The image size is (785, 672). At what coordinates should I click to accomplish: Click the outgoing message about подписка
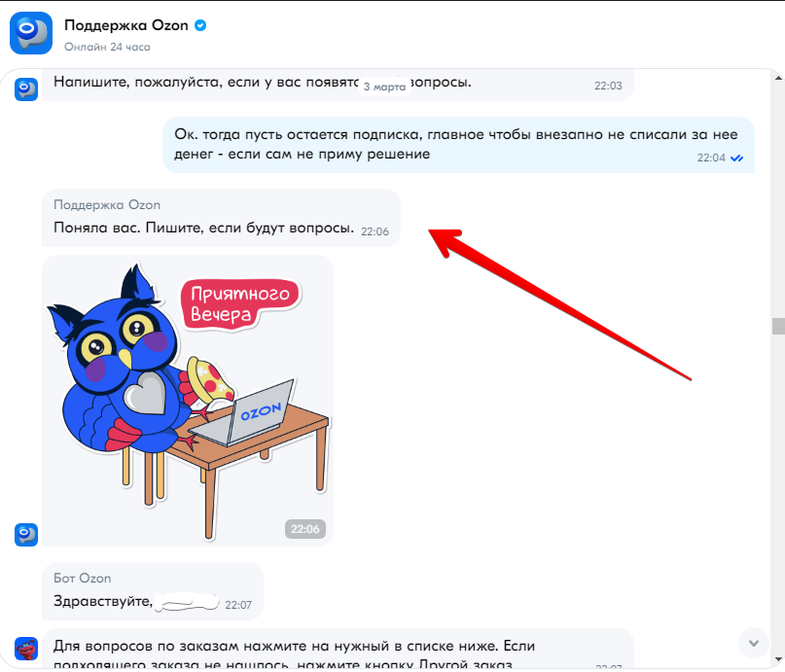click(458, 145)
